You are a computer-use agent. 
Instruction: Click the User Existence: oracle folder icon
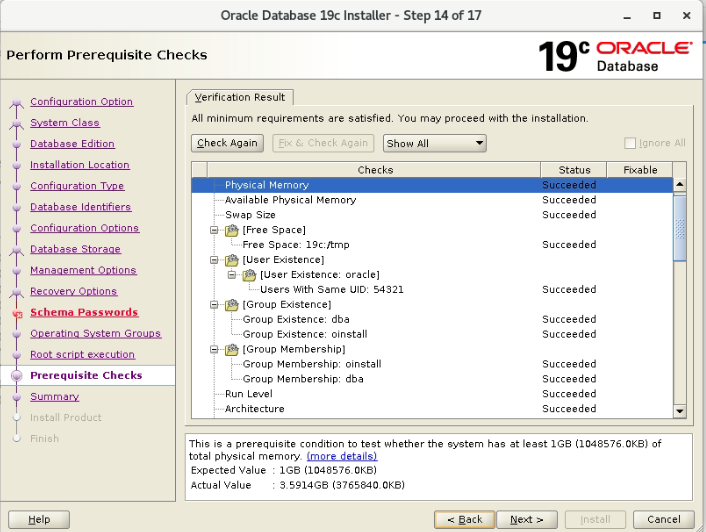click(249, 275)
